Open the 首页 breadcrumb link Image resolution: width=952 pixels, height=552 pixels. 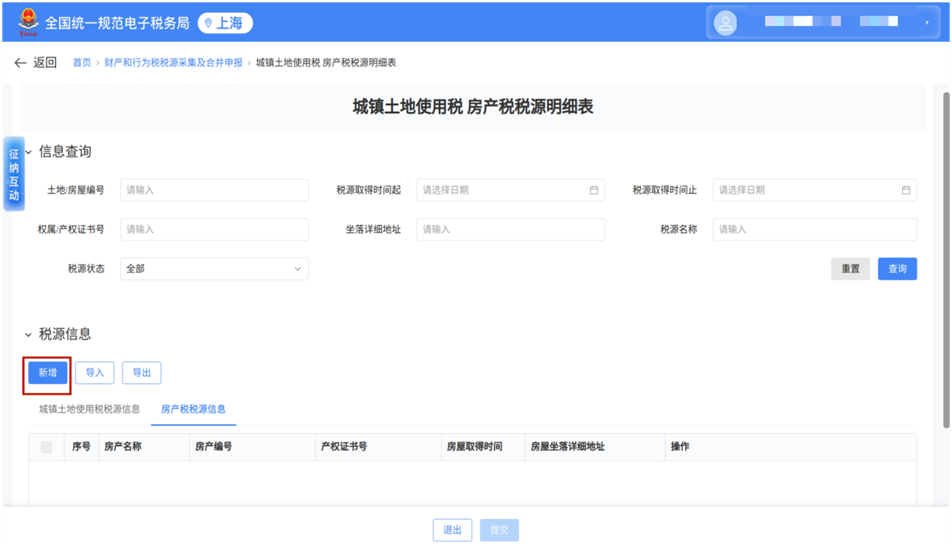click(x=81, y=63)
